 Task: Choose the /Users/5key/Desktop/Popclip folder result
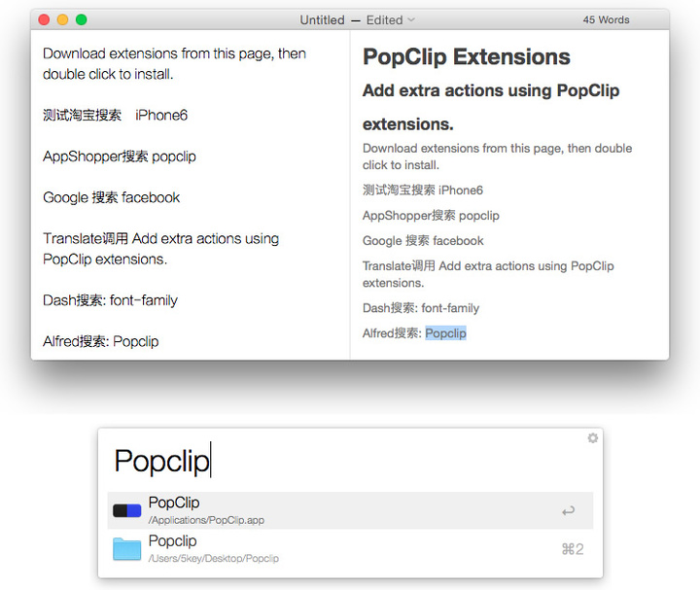coord(213,559)
